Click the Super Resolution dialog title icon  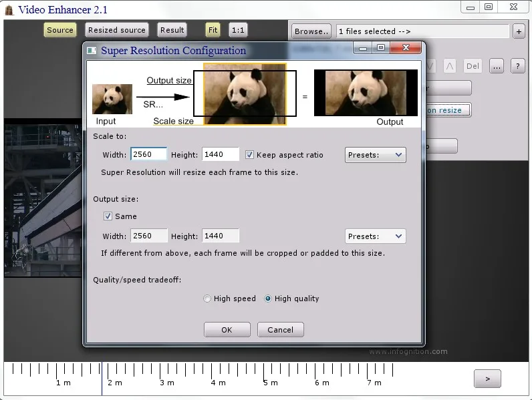click(x=92, y=51)
